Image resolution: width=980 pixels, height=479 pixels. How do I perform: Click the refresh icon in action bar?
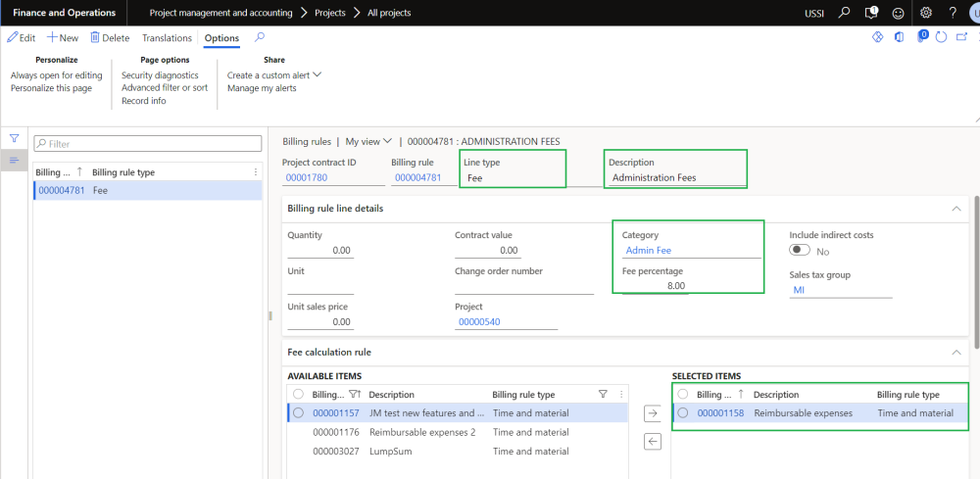click(x=941, y=37)
